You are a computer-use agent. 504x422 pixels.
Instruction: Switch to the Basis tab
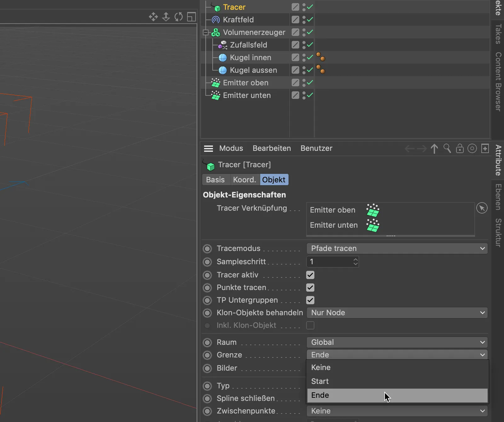click(x=216, y=180)
